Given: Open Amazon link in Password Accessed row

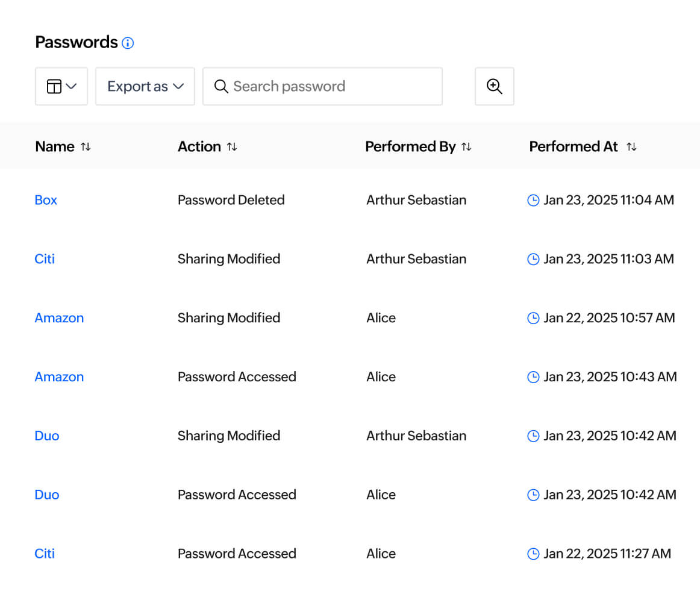Looking at the screenshot, I should click(x=60, y=377).
